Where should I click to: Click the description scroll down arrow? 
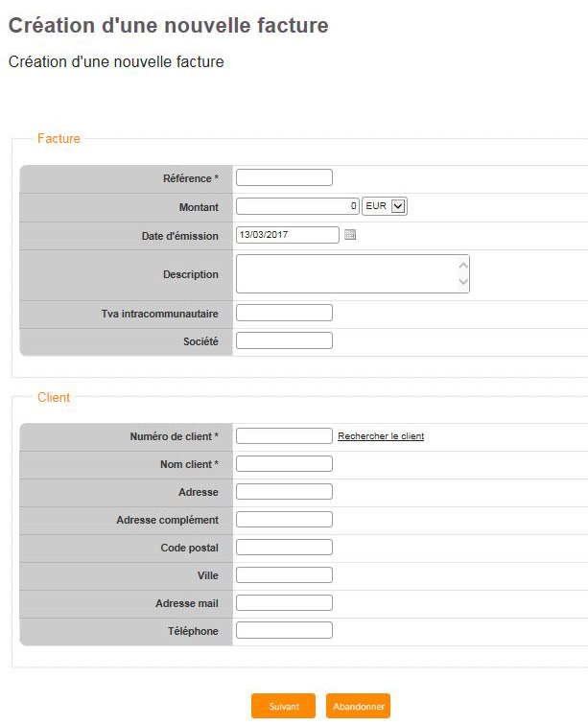click(463, 282)
